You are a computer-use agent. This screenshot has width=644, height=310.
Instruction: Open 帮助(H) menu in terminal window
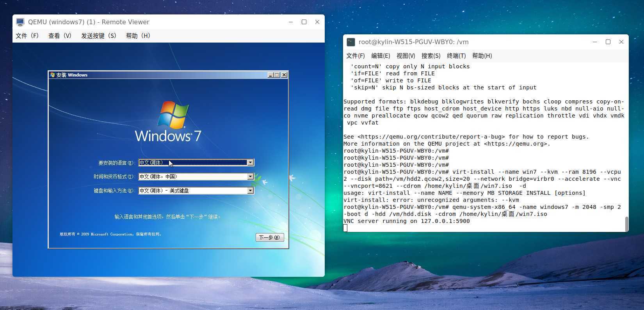pyautogui.click(x=482, y=56)
